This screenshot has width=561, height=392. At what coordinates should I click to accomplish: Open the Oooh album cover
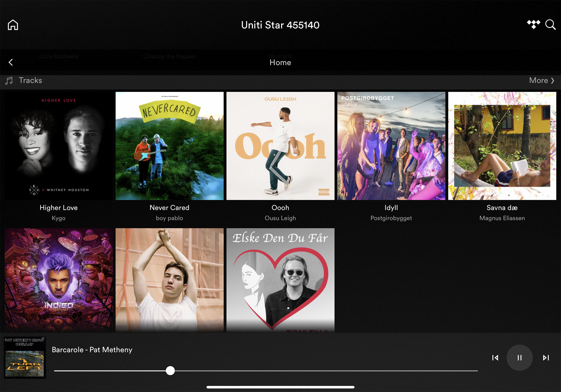click(x=281, y=146)
